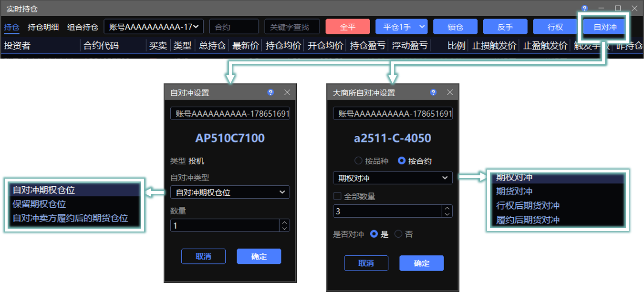Select 自对冲期权仓位 from the list
The image size is (644, 292).
pos(74,190)
